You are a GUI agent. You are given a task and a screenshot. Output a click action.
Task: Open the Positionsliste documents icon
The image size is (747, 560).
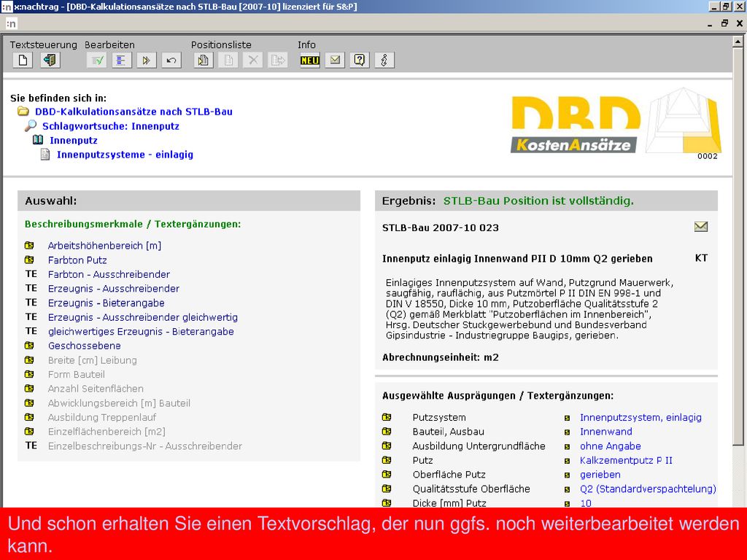click(204, 61)
